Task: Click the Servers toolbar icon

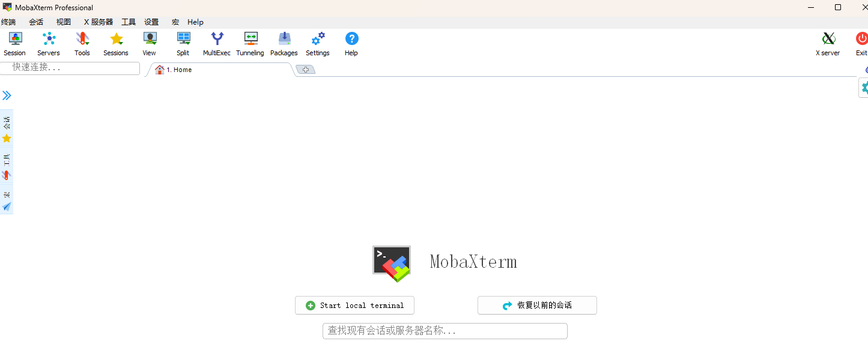Action: [x=49, y=44]
